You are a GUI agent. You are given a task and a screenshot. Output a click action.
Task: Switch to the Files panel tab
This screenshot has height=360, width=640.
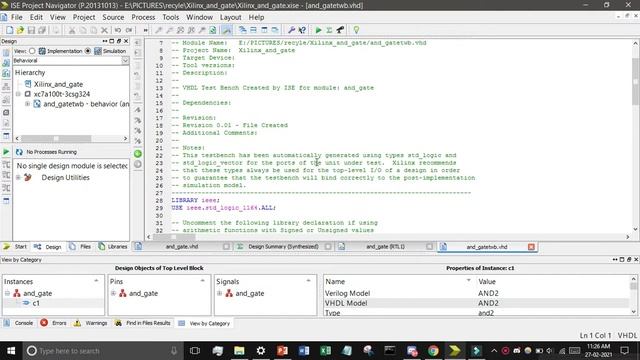pos(81,247)
